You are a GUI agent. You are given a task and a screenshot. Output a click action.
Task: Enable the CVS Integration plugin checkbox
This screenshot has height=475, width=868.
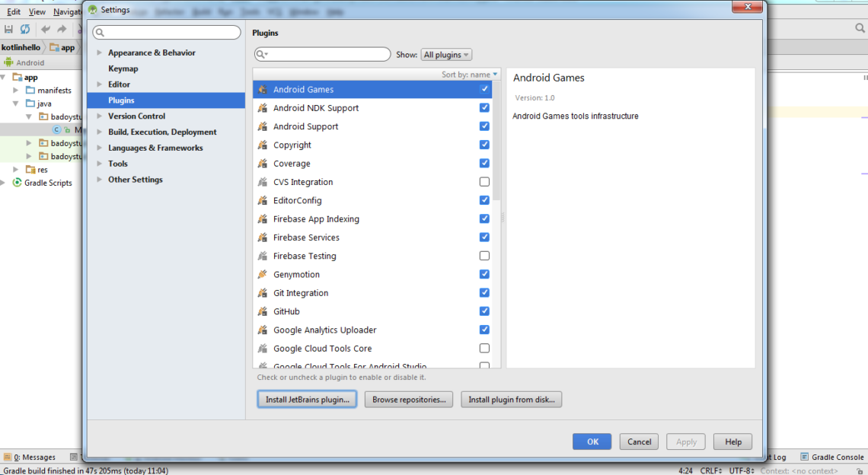pyautogui.click(x=484, y=182)
